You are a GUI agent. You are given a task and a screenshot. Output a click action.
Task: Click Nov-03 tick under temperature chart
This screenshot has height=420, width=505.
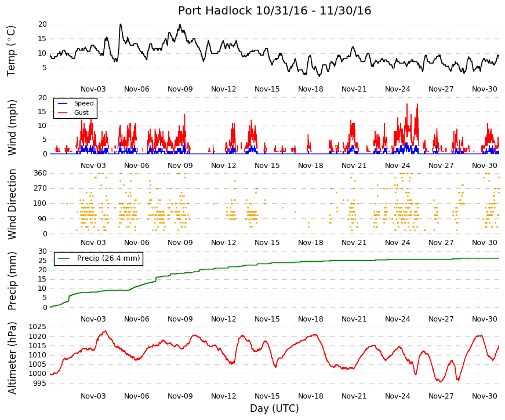(93, 89)
